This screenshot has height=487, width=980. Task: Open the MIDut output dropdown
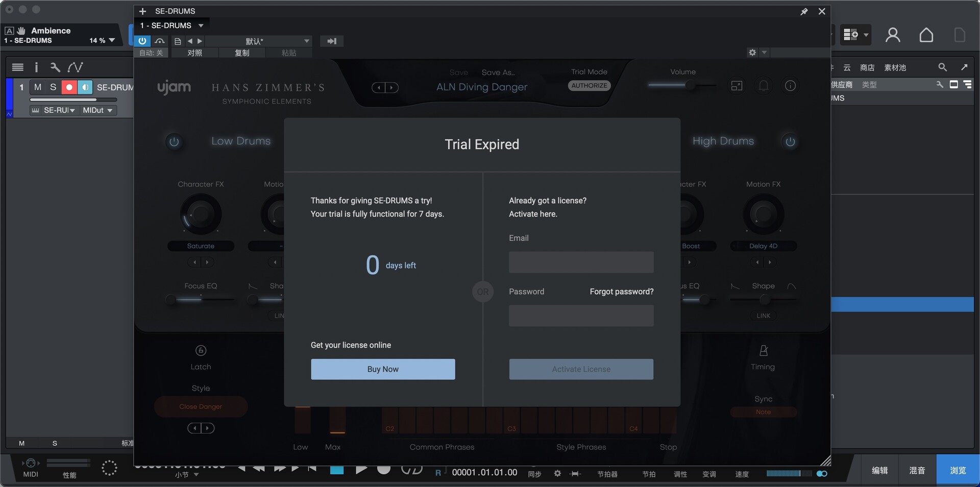(97, 110)
